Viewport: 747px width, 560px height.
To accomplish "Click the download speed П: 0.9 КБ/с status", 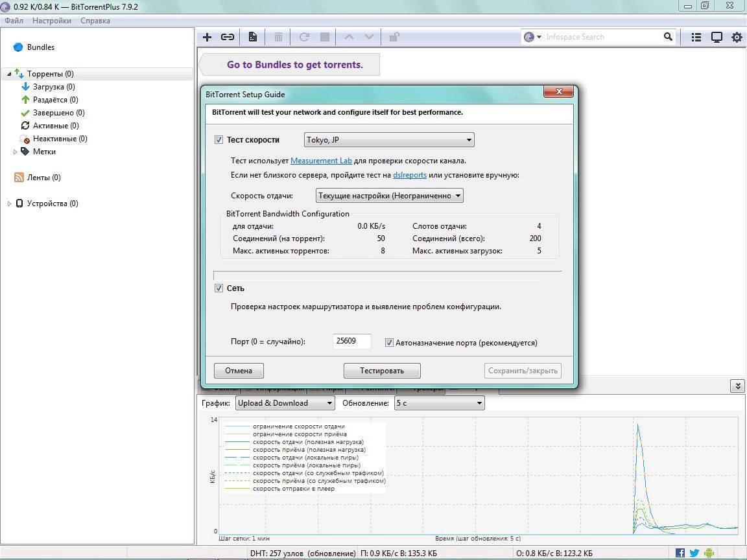I will (399, 553).
